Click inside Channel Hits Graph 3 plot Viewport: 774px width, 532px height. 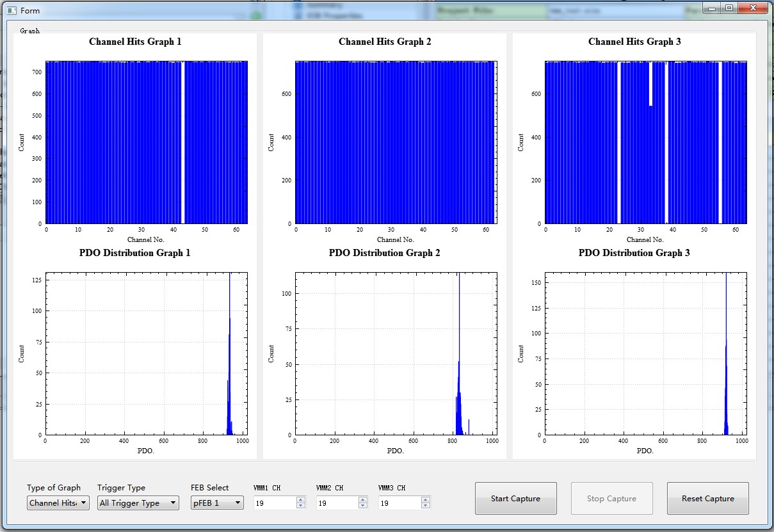(x=646, y=142)
